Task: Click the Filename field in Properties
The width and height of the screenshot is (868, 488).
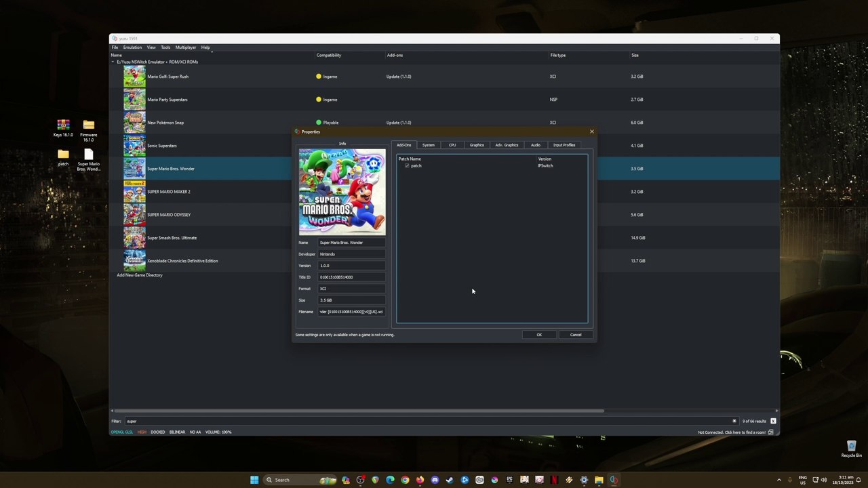Action: (x=352, y=312)
